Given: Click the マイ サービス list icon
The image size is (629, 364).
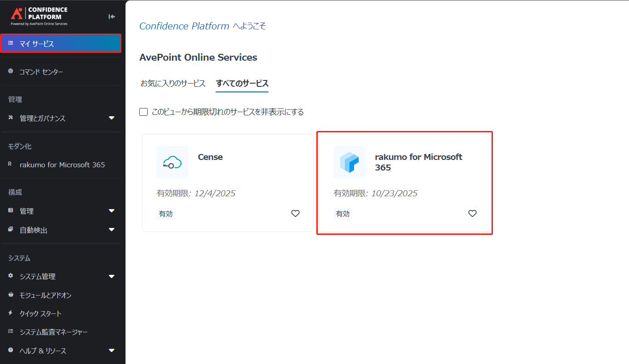Looking at the screenshot, I should (11, 43).
